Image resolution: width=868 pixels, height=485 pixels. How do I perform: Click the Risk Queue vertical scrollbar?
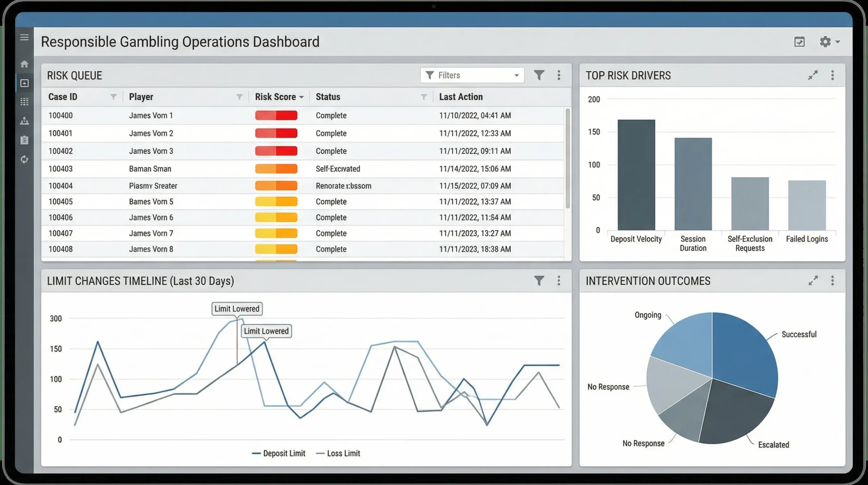(568, 158)
